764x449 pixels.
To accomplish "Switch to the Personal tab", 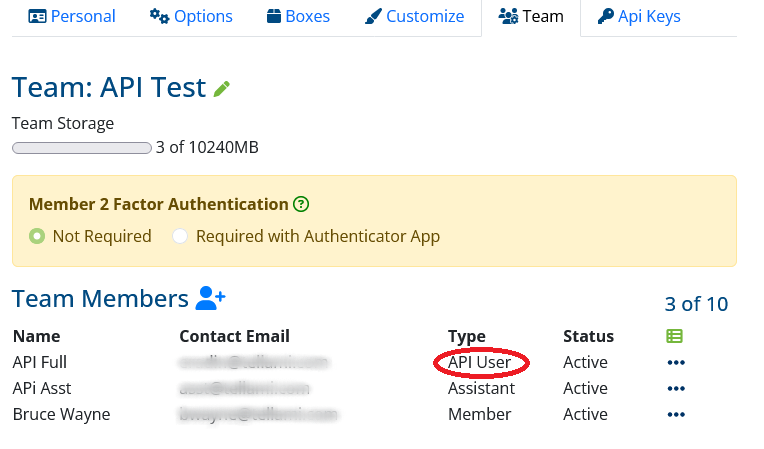I will coord(72,16).
